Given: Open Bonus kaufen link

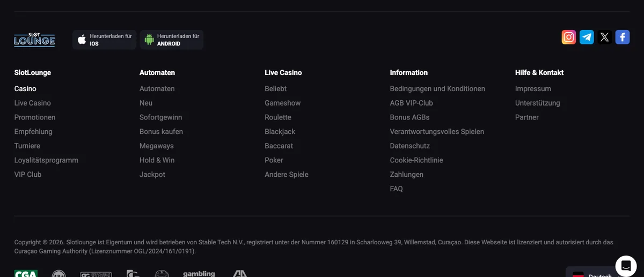Looking at the screenshot, I should click(x=161, y=131).
